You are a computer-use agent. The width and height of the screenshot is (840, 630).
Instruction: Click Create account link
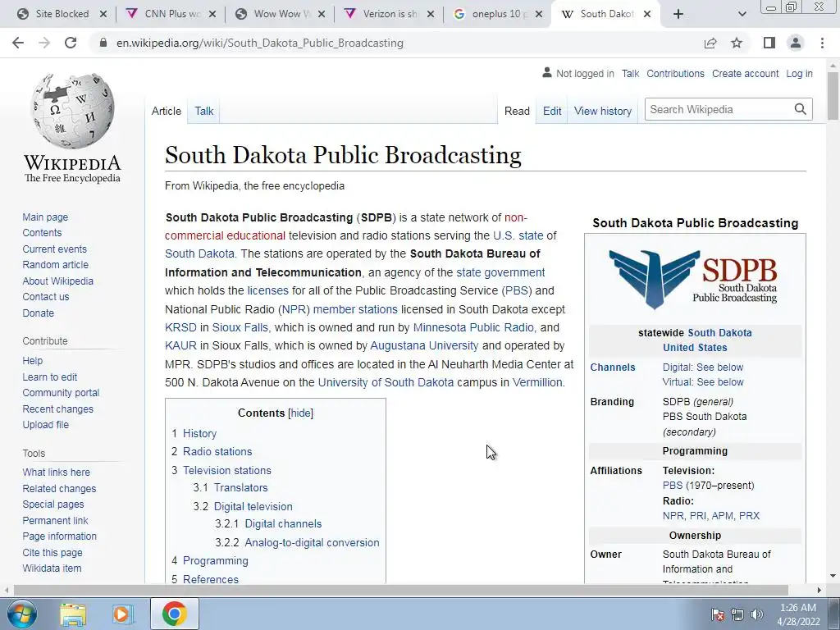(745, 73)
